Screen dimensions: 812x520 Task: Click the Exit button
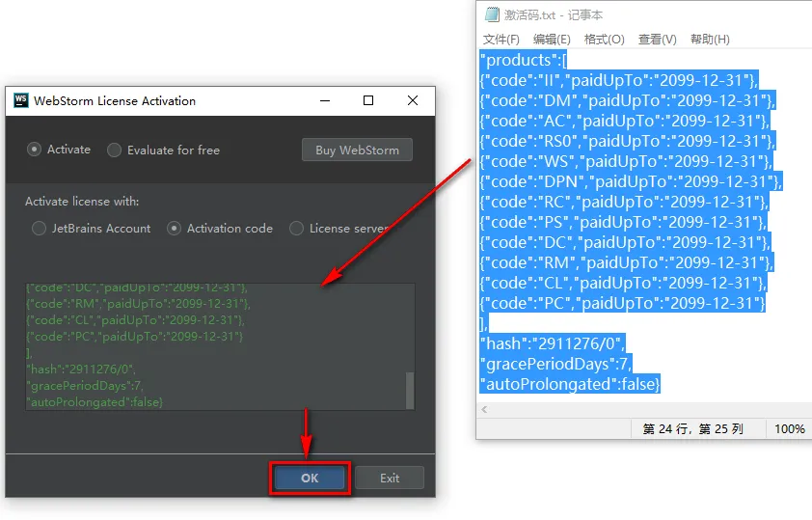tap(390, 479)
